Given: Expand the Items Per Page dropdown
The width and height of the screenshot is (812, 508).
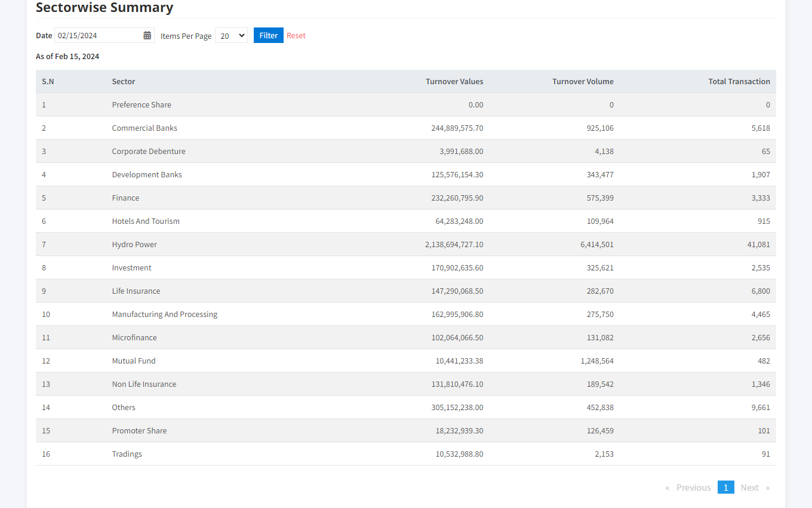Looking at the screenshot, I should 231,36.
